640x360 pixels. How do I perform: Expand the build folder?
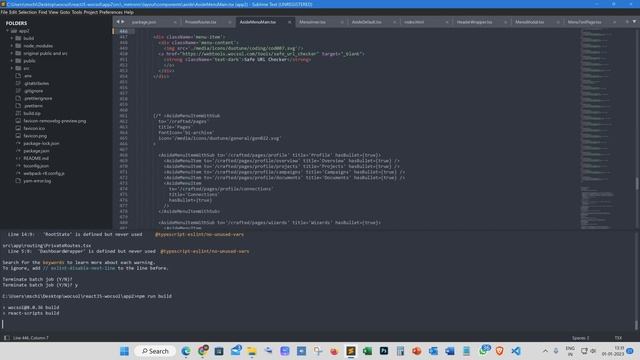[12, 38]
